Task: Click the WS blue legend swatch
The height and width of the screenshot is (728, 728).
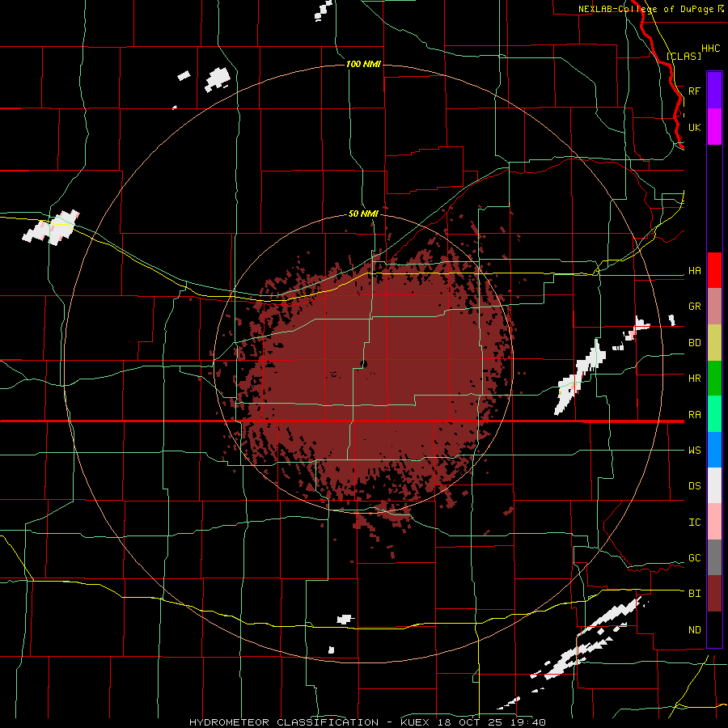Action: point(714,450)
